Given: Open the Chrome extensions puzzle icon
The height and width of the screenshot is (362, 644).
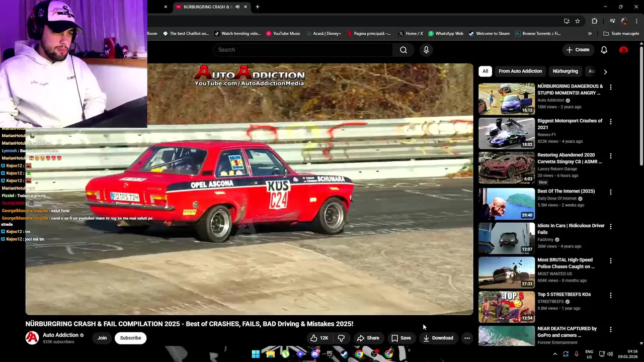Looking at the screenshot, I should click(594, 21).
